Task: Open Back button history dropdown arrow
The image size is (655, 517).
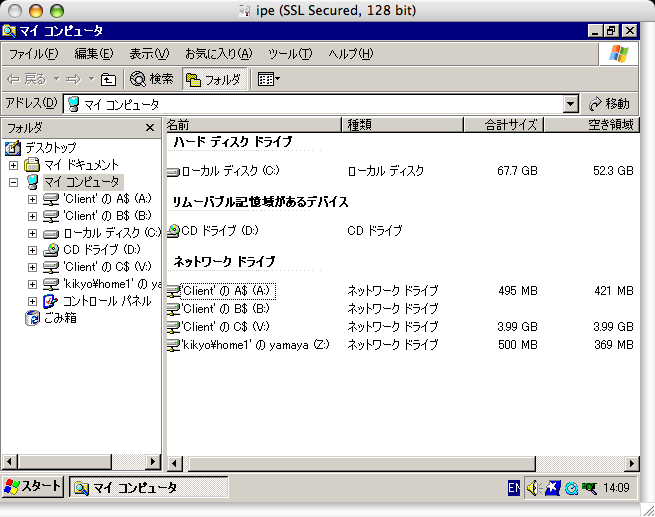Action: point(56,79)
